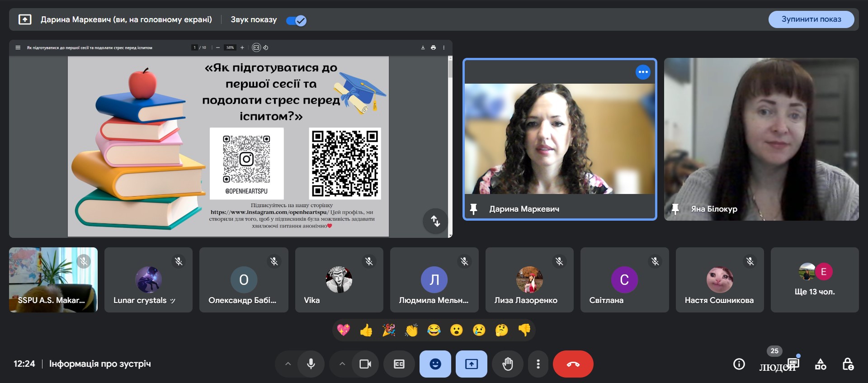Open the activities shapes icon
The width and height of the screenshot is (868, 383).
point(821,364)
